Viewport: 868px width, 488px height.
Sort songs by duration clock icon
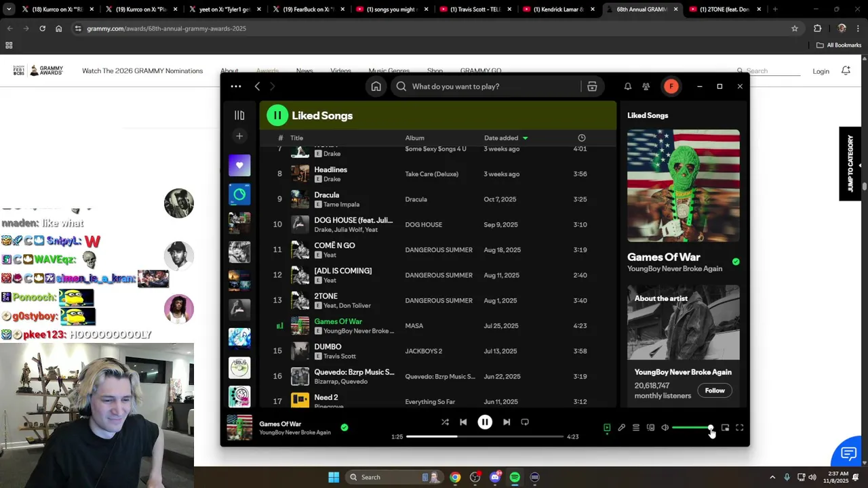[581, 138]
